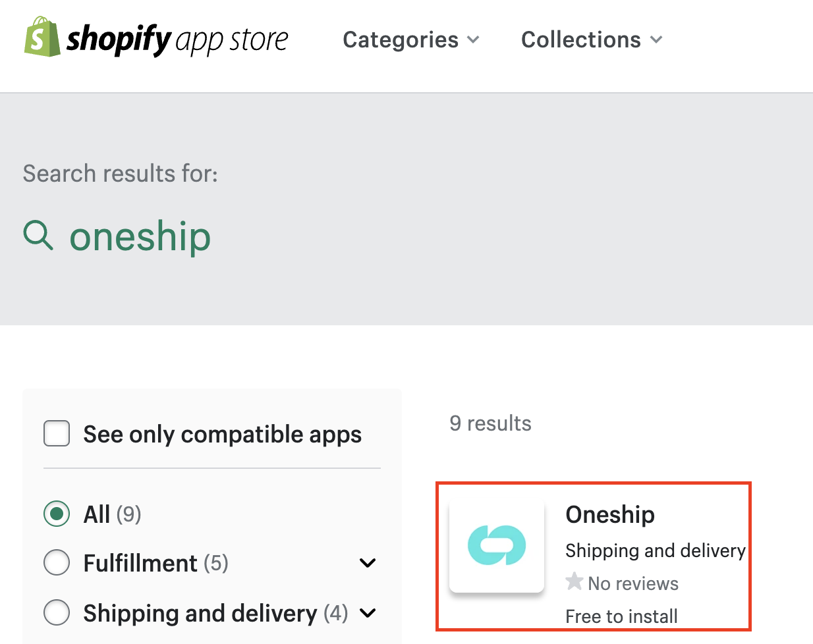
Task: Click the See only compatible apps label
Action: [x=222, y=434]
